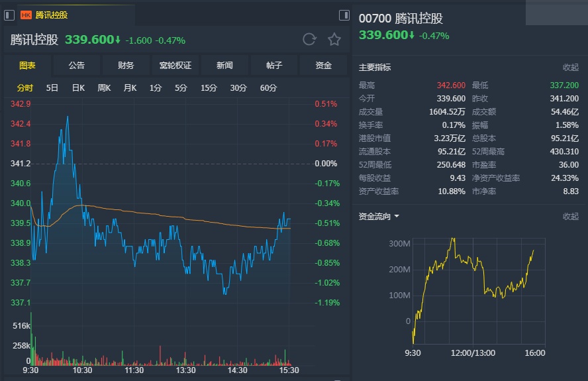
Task: Refresh the 腾讯控股 quote
Action: [x=309, y=40]
